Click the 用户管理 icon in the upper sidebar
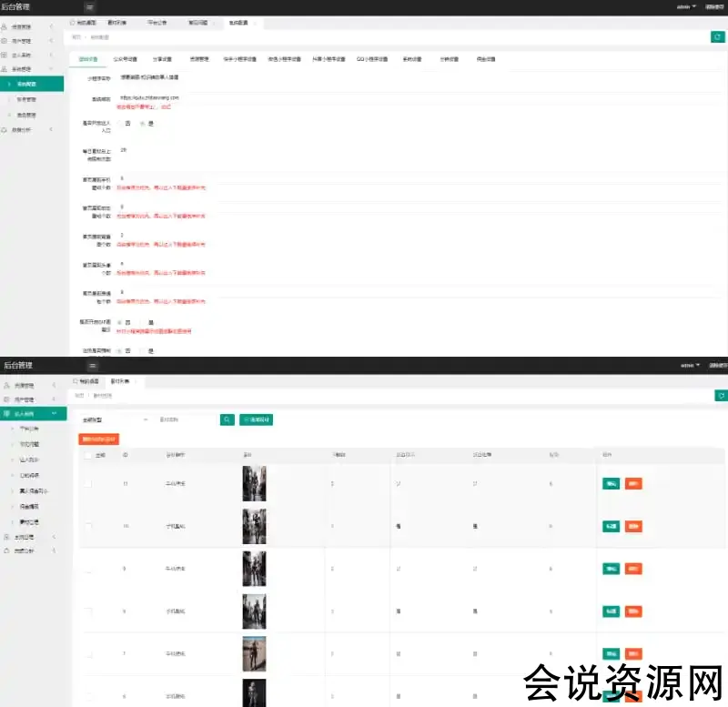Screen dimensions: 728x707 (x=5, y=41)
